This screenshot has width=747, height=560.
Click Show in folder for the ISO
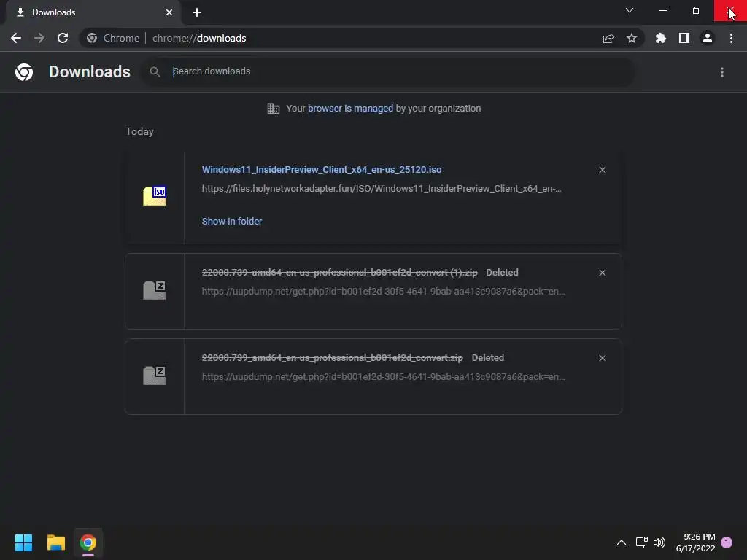tap(232, 222)
